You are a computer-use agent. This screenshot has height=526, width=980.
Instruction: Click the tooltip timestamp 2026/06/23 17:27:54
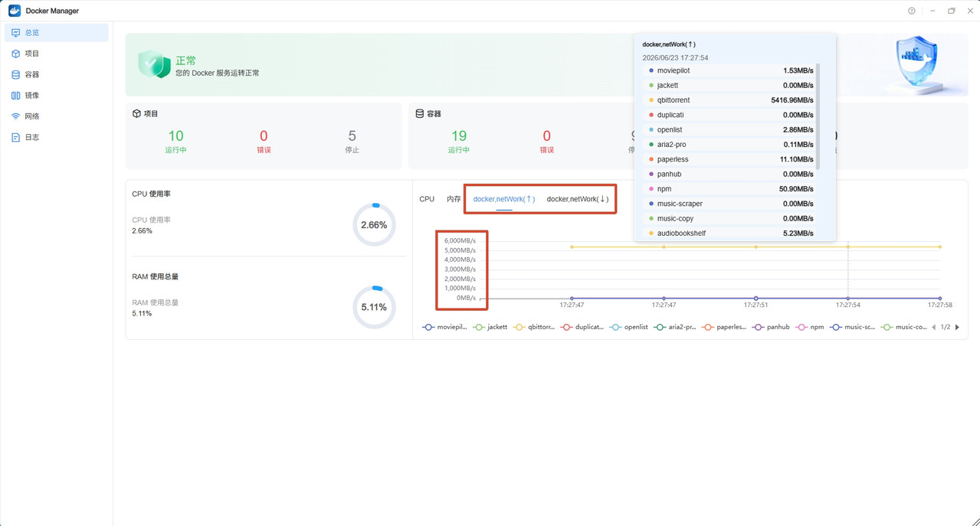click(675, 57)
